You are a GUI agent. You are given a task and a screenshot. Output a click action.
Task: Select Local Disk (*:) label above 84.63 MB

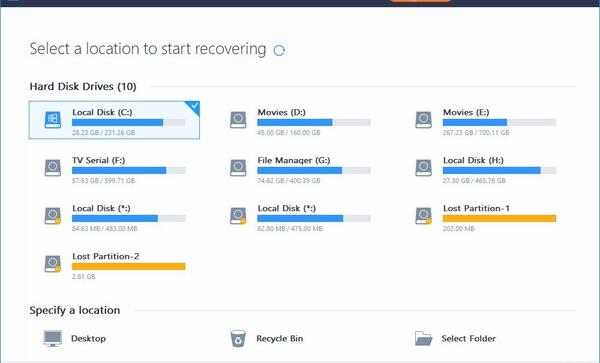101,208
